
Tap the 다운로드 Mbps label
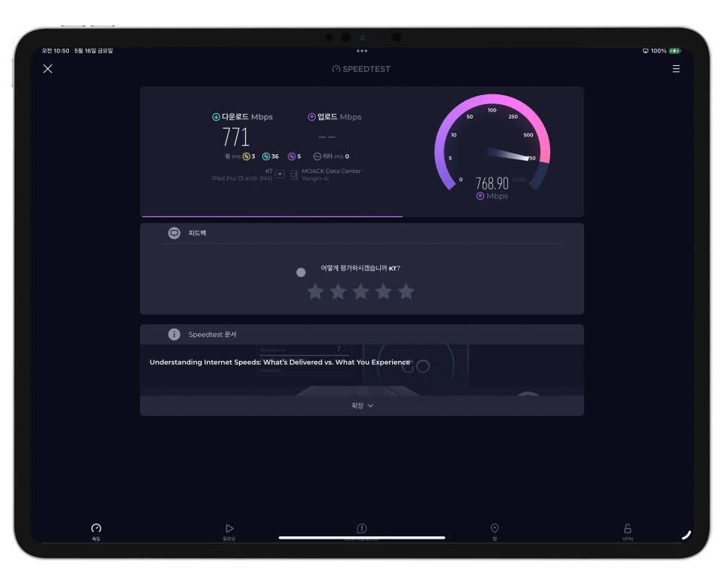pyautogui.click(x=247, y=117)
